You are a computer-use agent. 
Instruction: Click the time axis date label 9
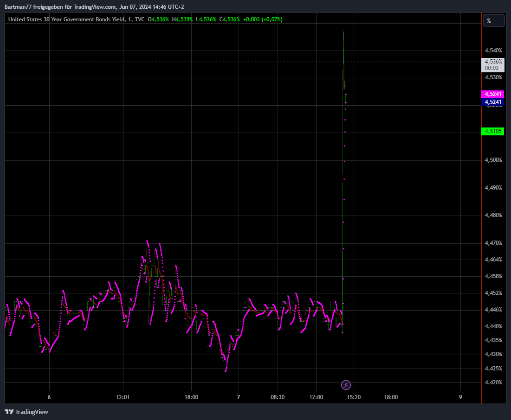(460, 397)
